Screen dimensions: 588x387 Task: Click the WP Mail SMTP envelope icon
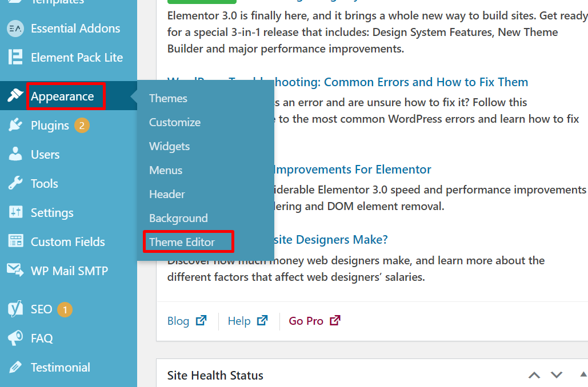[15, 270]
